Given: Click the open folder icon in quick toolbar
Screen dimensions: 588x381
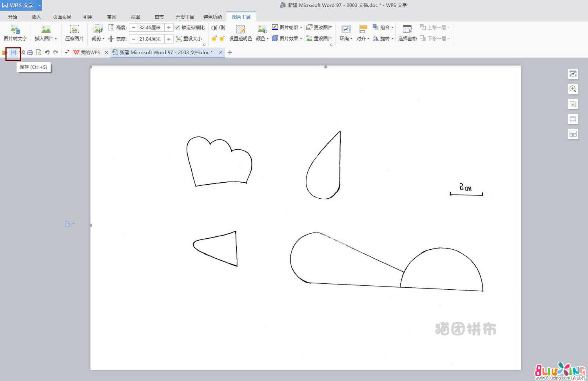Looking at the screenshot, I should [4, 53].
